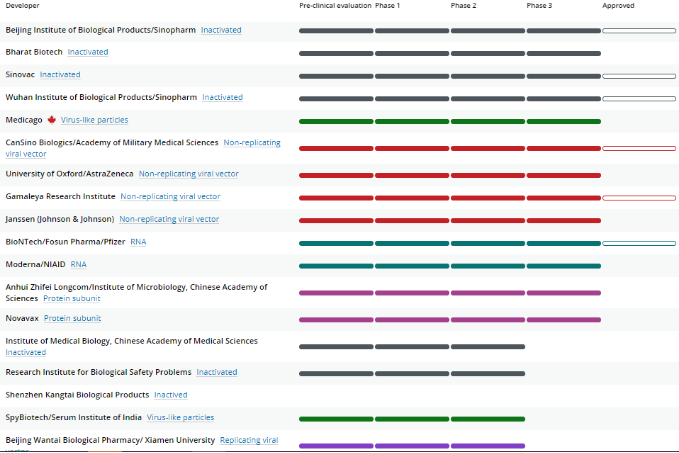
Task: Open Janssen Non-replicating viral vector link
Action: coord(169,219)
